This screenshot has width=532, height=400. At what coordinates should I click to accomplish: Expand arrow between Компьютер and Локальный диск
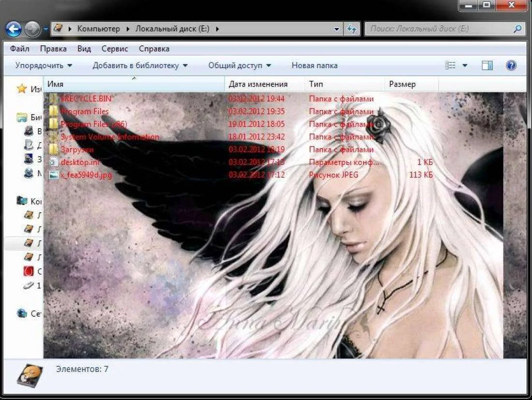click(x=128, y=29)
